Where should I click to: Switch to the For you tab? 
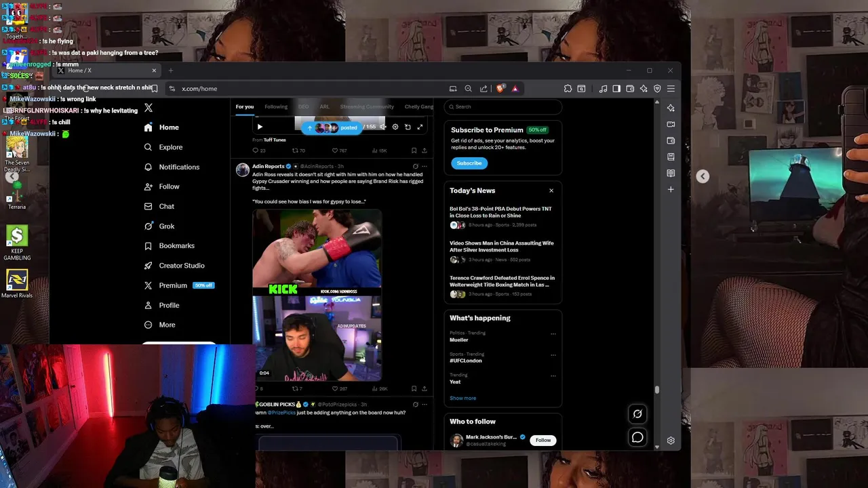point(245,106)
